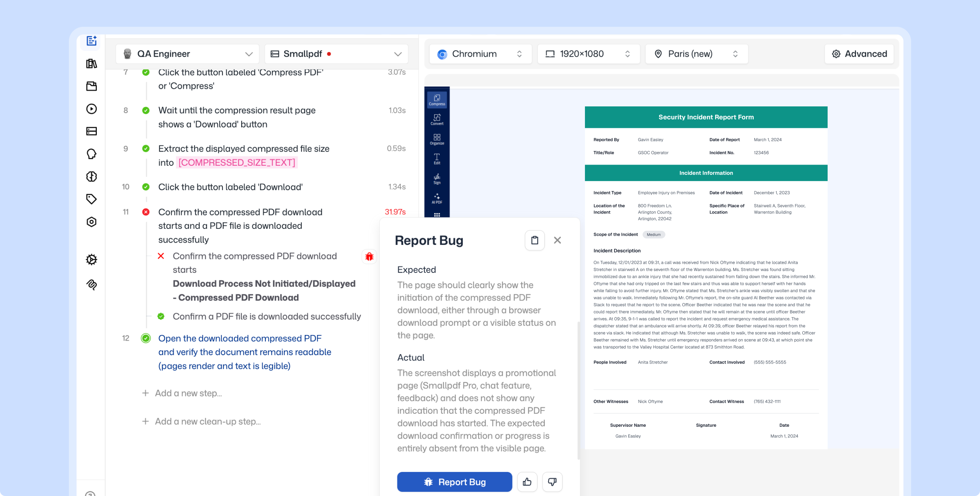The width and height of the screenshot is (980, 496).
Task: Select step 12 open downloaded compressed PDF
Action: click(245, 352)
